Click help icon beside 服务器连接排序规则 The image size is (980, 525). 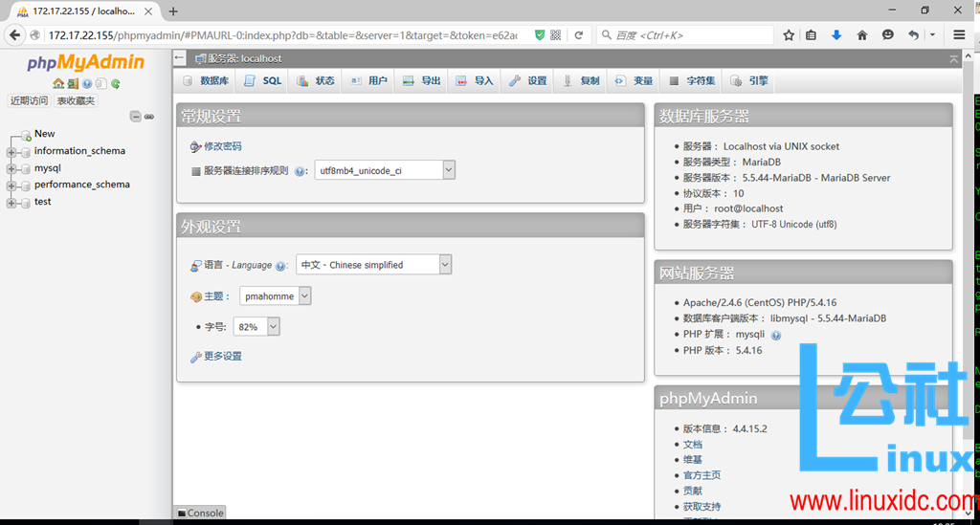click(x=300, y=172)
